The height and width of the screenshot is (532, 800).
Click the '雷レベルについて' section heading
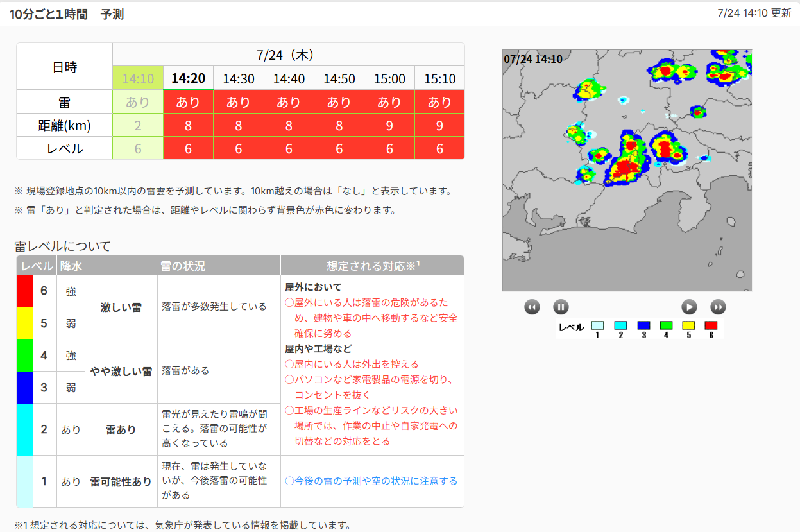pyautogui.click(x=62, y=246)
